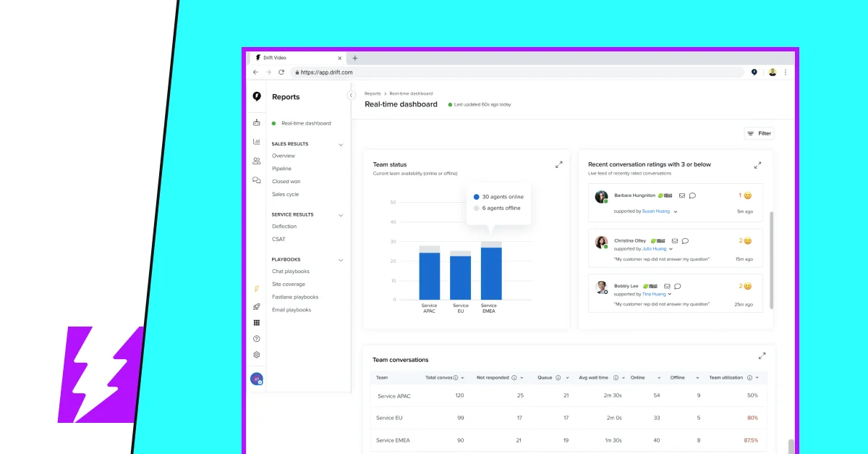The height and width of the screenshot is (454, 868).
Task: Open sidebar settings gear icon
Action: pyautogui.click(x=256, y=354)
